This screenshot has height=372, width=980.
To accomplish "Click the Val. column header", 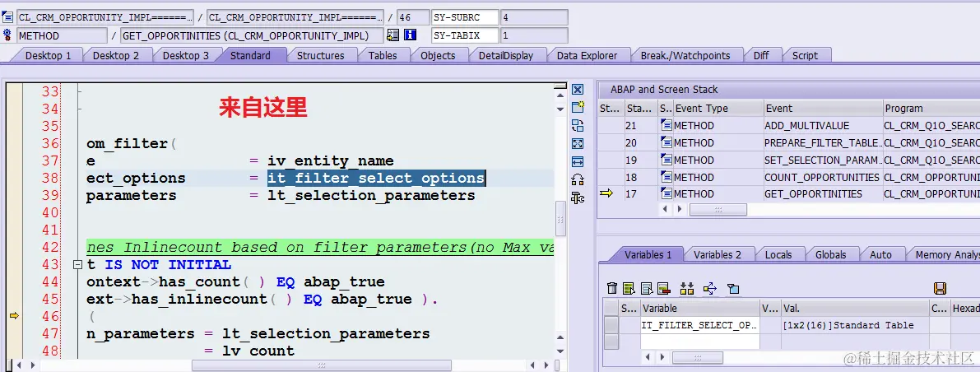I will coord(855,309).
